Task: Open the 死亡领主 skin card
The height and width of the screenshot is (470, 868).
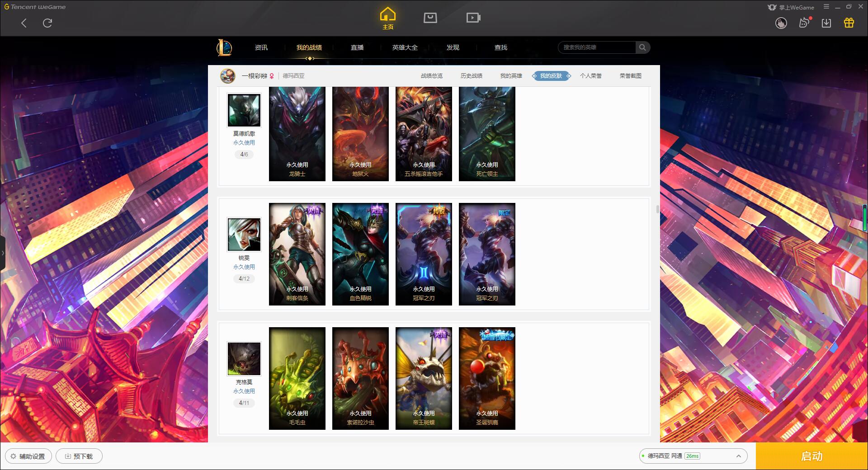Action: (x=487, y=134)
